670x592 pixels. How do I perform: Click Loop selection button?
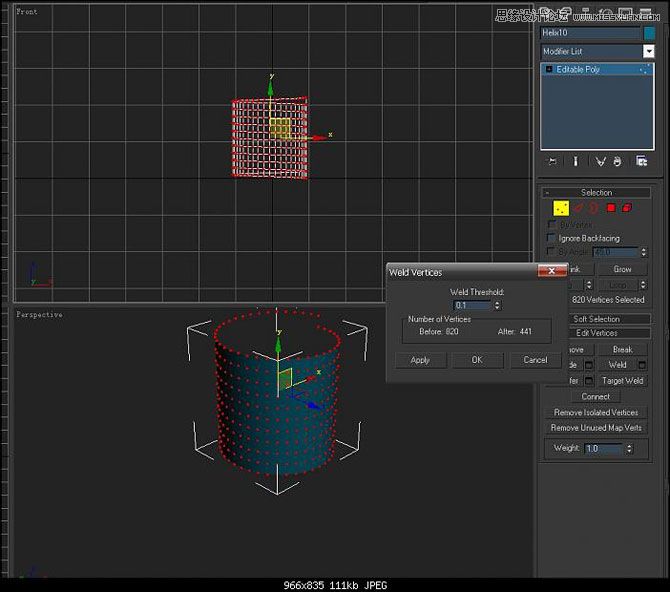click(x=618, y=285)
